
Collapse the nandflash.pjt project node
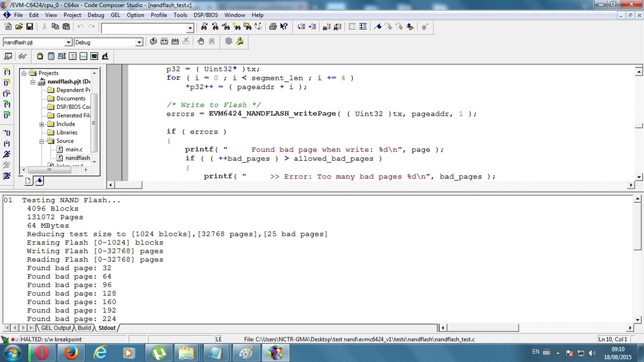click(x=32, y=82)
